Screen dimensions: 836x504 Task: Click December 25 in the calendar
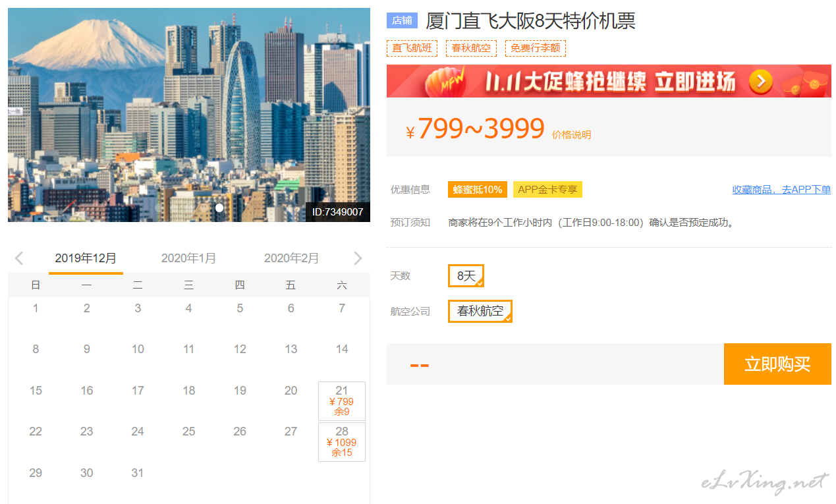(x=188, y=432)
